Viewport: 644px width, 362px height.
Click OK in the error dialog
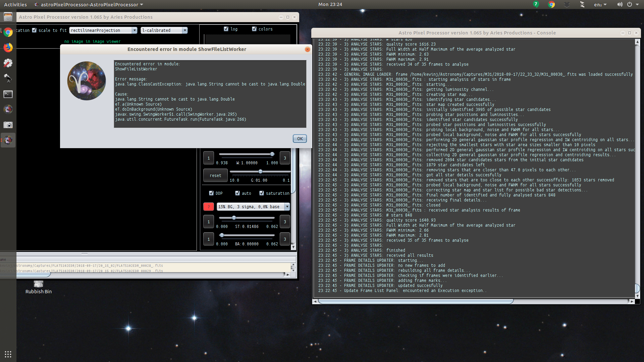pyautogui.click(x=300, y=138)
